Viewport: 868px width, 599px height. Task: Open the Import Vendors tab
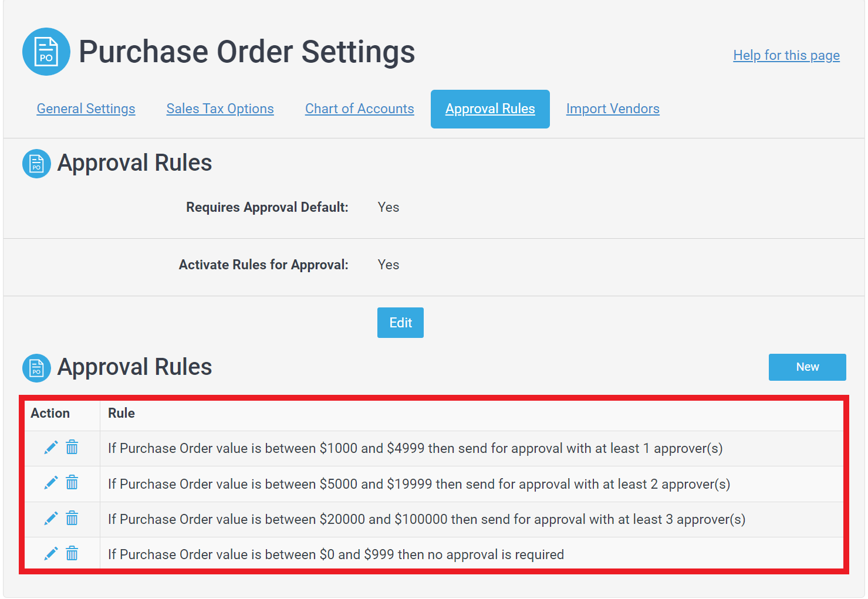coord(613,109)
